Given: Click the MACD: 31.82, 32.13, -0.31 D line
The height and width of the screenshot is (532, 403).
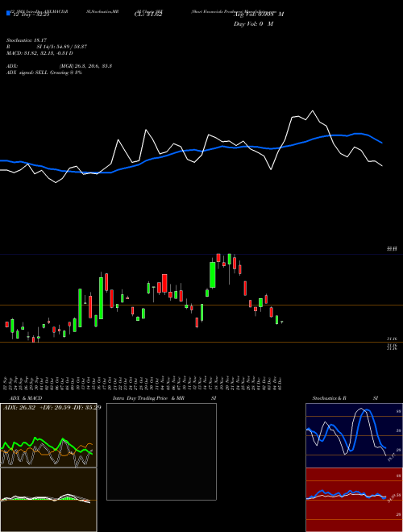Looking at the screenshot, I should (39, 53).
